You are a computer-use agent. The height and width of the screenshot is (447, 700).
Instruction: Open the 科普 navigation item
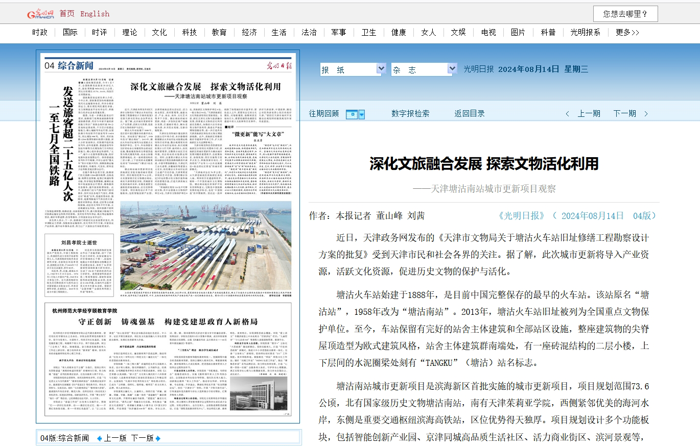click(x=548, y=33)
